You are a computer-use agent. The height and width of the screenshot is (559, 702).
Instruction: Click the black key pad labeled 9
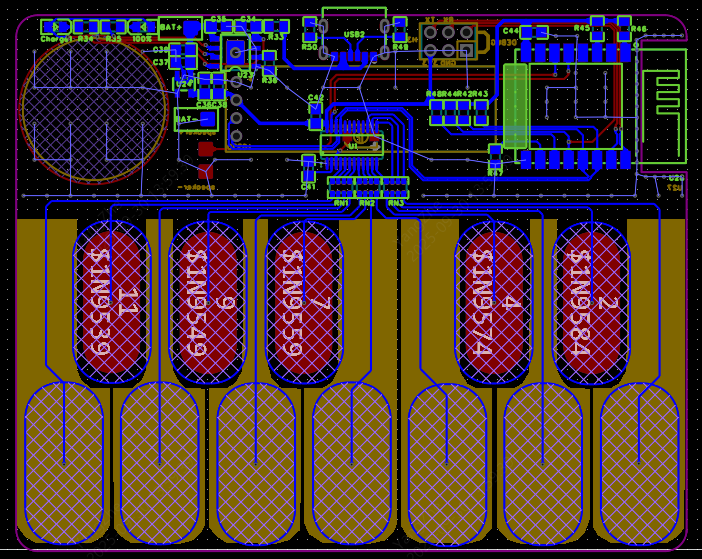click(208, 302)
